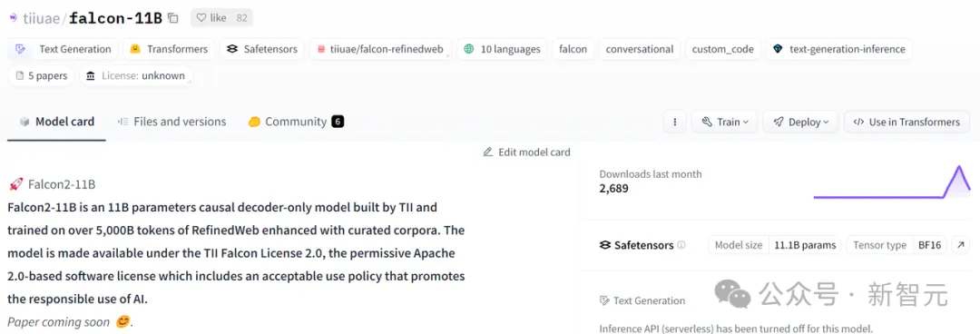Open Safetensors info icon in sidebar

681,245
